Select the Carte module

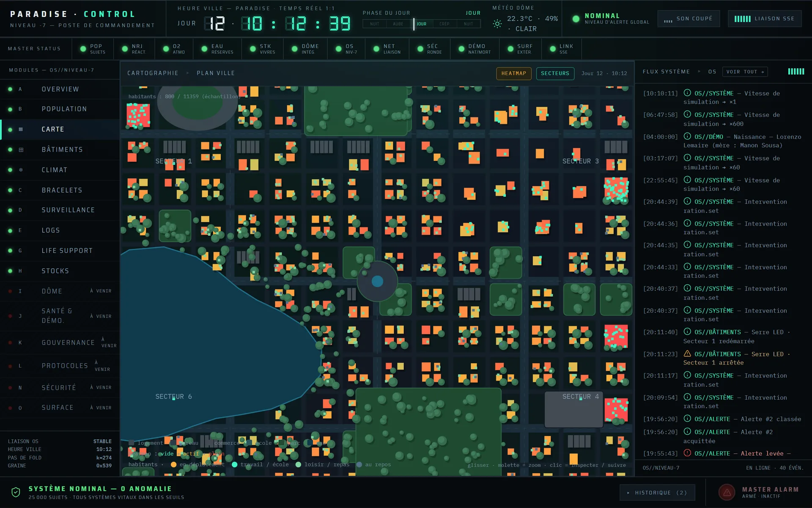tap(60, 129)
